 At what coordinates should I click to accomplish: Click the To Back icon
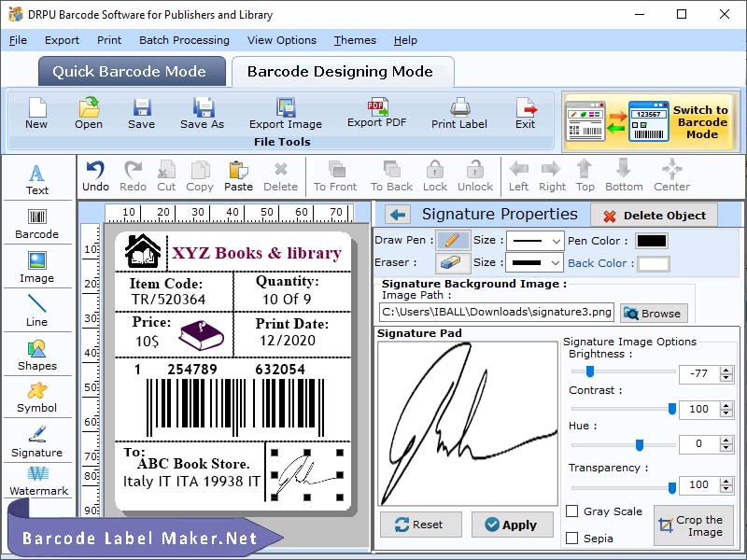(391, 176)
